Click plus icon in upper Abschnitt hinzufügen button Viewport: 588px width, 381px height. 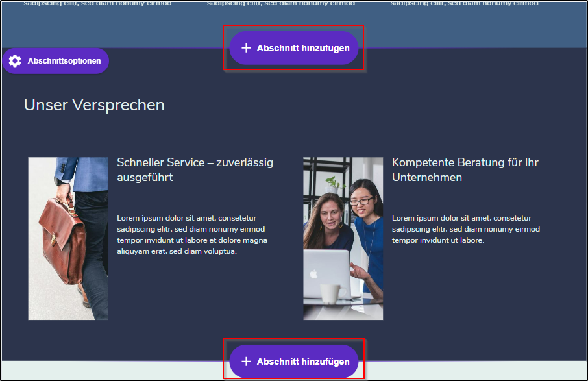246,48
